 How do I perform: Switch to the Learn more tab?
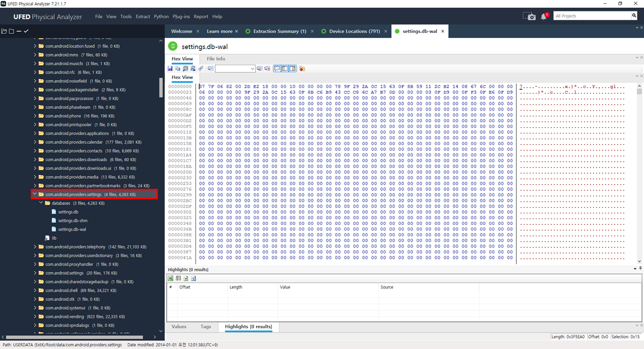219,31
